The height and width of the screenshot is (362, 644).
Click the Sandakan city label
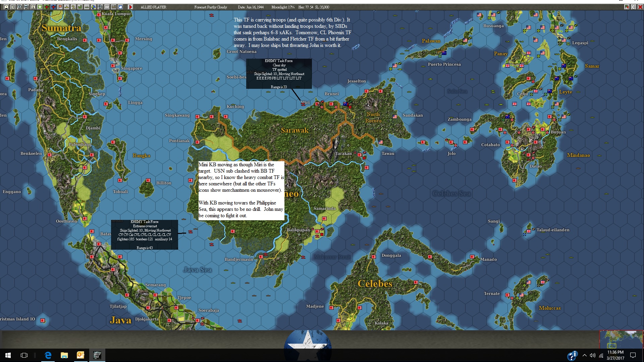coord(413,115)
